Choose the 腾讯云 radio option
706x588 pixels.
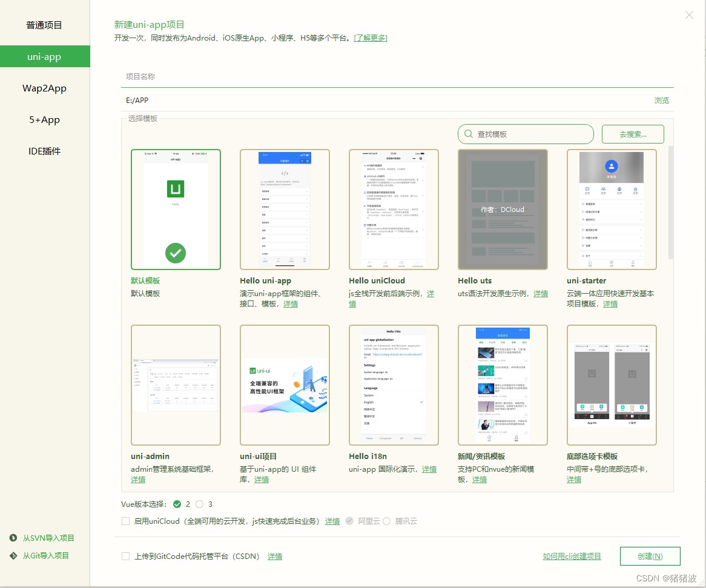(386, 521)
